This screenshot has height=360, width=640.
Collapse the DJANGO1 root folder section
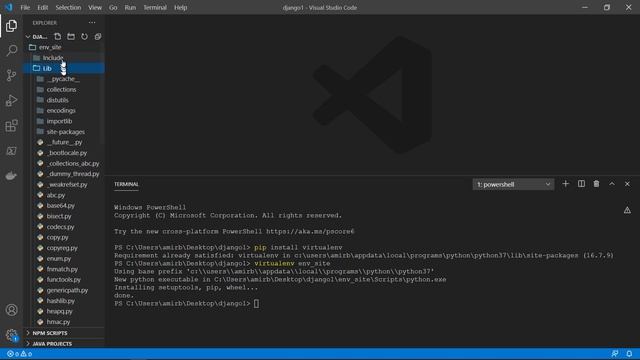tap(37, 37)
